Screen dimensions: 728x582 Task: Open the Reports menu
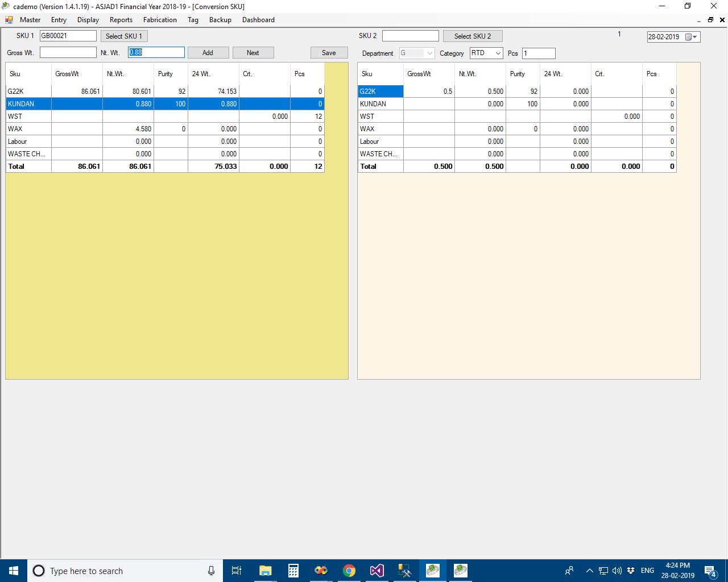click(x=121, y=20)
